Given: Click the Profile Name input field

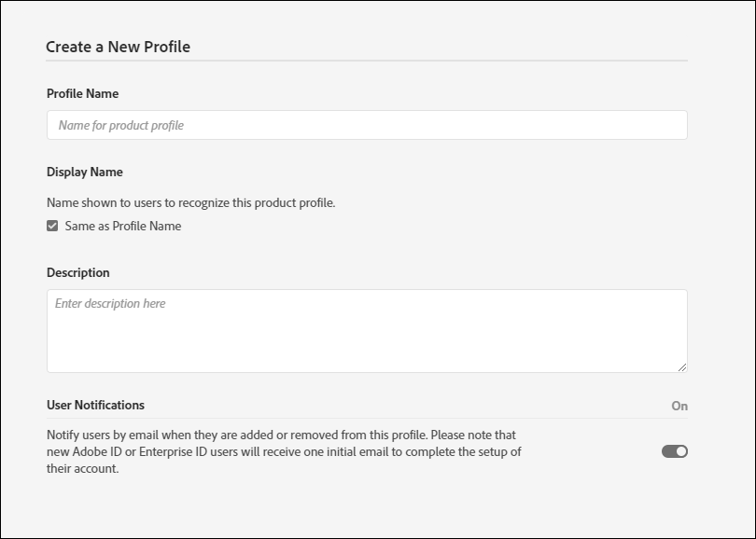Looking at the screenshot, I should (x=366, y=125).
